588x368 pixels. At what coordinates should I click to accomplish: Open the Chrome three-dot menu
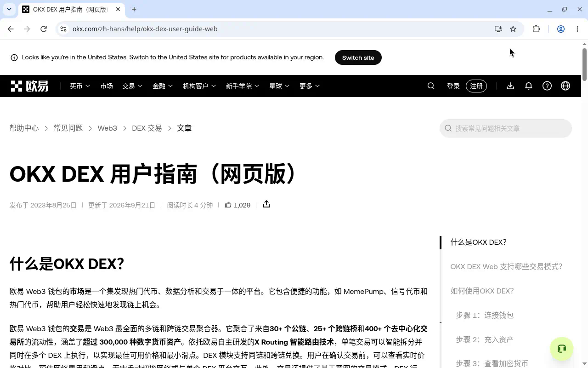click(x=577, y=29)
